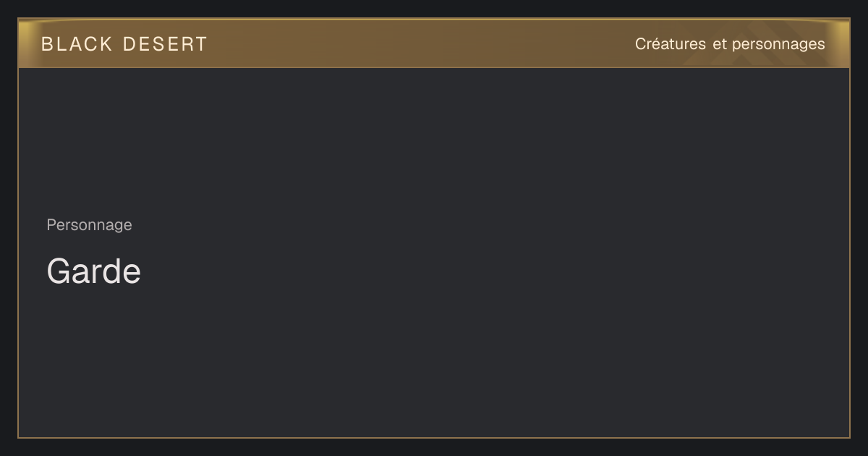Click the gold bottom border of card
Image resolution: width=868 pixels, height=456 pixels.
(x=434, y=437)
